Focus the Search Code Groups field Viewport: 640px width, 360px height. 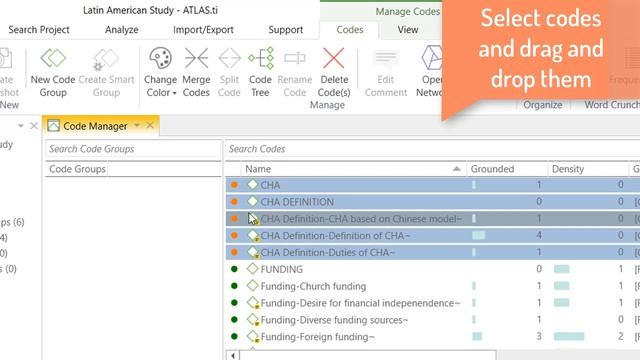tap(133, 149)
